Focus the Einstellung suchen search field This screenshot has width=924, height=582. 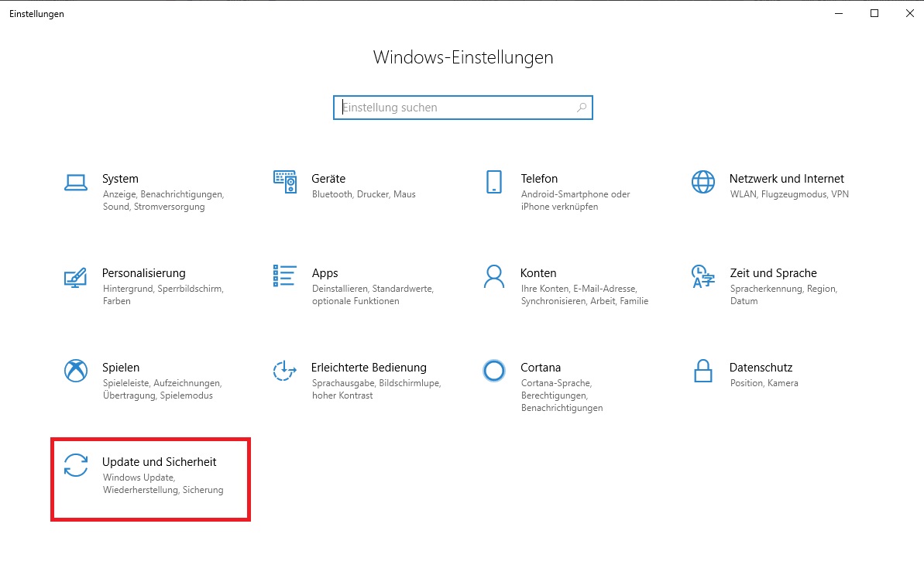[x=462, y=108]
